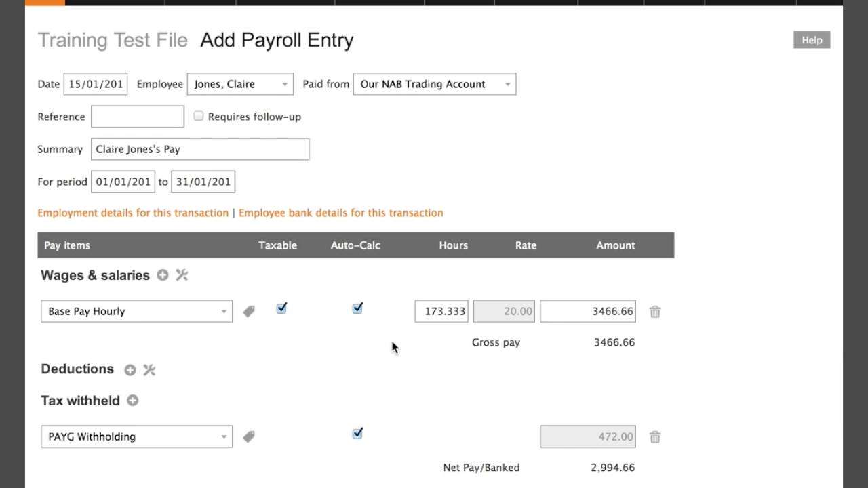Open the Paid from account dropdown
The height and width of the screenshot is (488, 868).
(434, 84)
